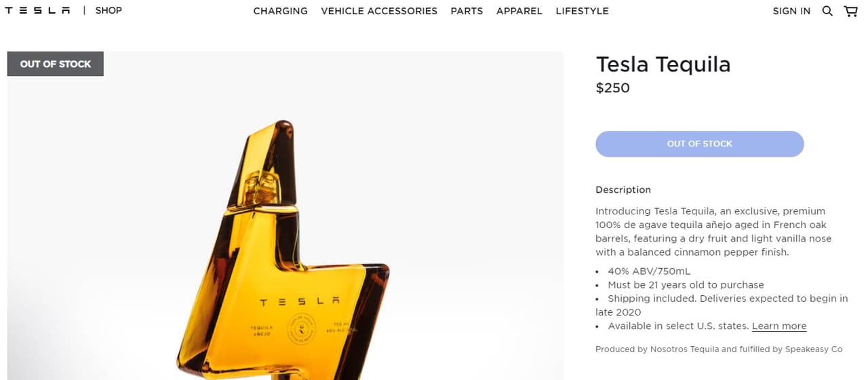Click the blue OUT OF STOCK button
This screenshot has width=868, height=380.
pyautogui.click(x=700, y=144)
